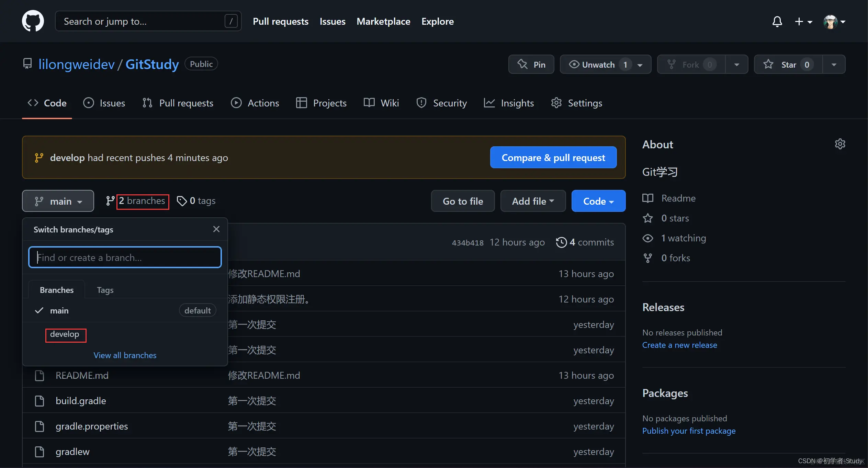Close the Switch branches/tags popup
Image resolution: width=868 pixels, height=468 pixels.
coord(216,229)
